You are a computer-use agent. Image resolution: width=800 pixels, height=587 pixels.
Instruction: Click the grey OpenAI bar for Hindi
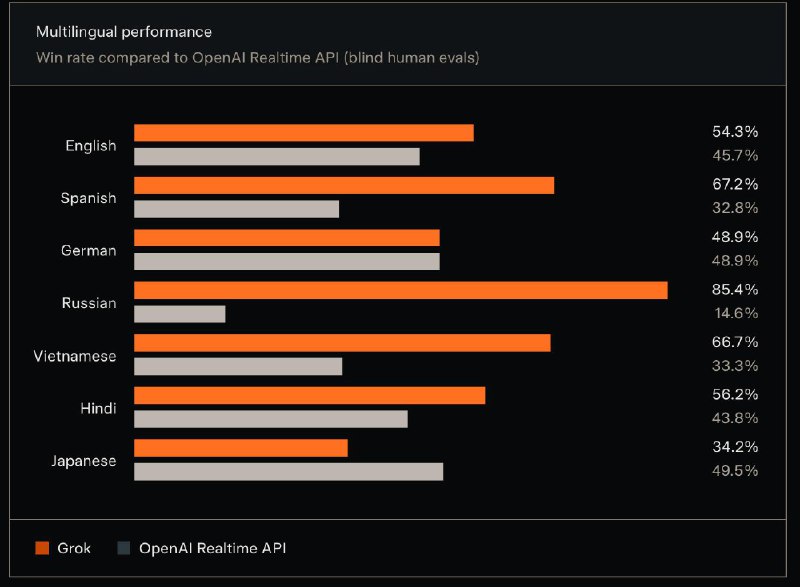271,419
